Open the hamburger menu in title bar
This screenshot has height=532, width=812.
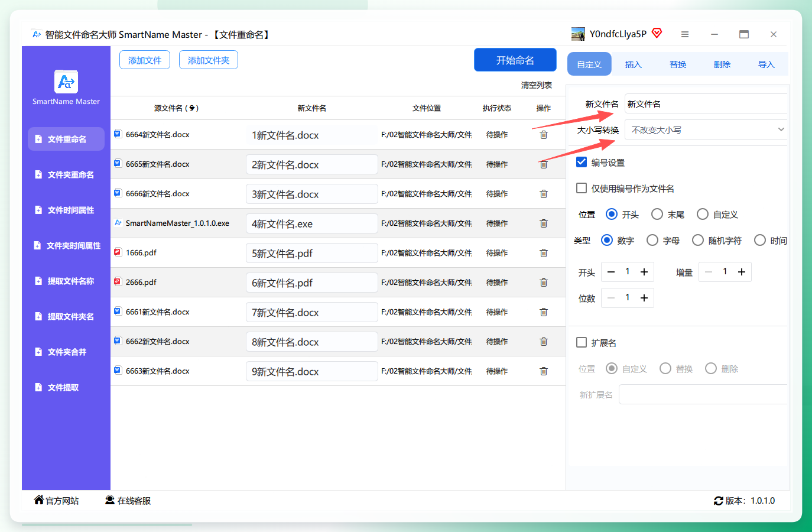(x=685, y=34)
